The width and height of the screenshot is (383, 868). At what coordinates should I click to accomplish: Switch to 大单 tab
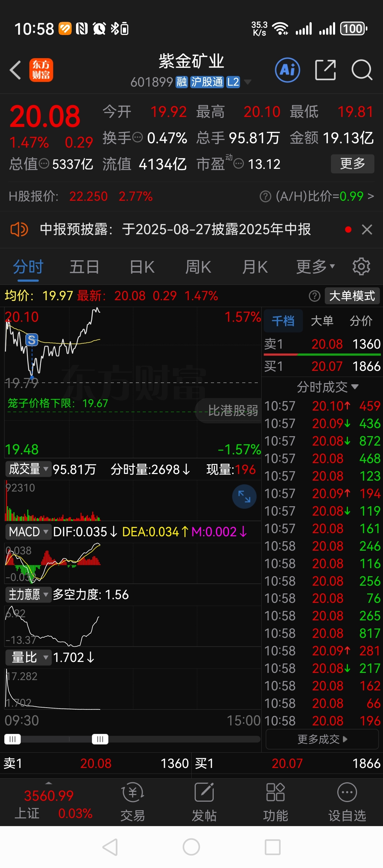click(x=322, y=321)
